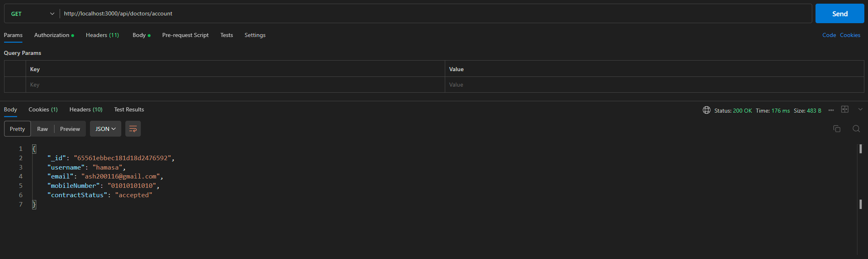Open search in response with magnifier icon

[x=856, y=129]
